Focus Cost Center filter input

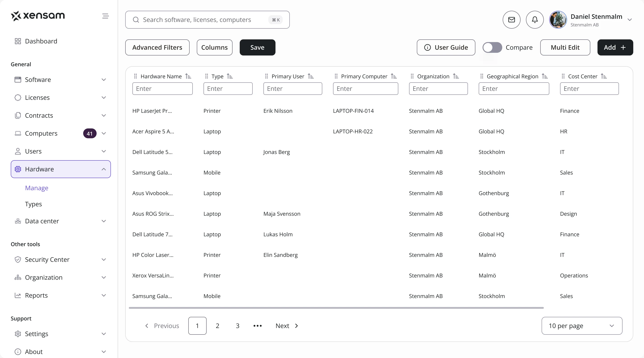click(x=589, y=89)
